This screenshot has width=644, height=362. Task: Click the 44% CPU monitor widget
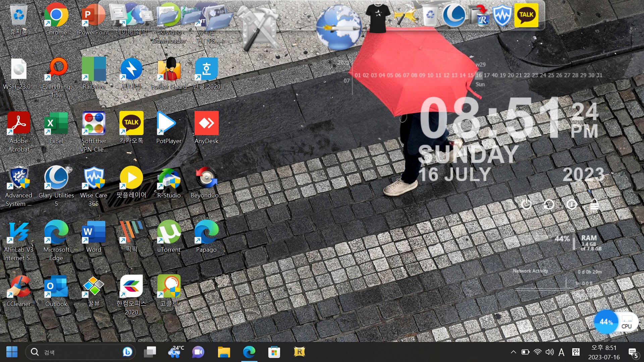pyautogui.click(x=616, y=322)
